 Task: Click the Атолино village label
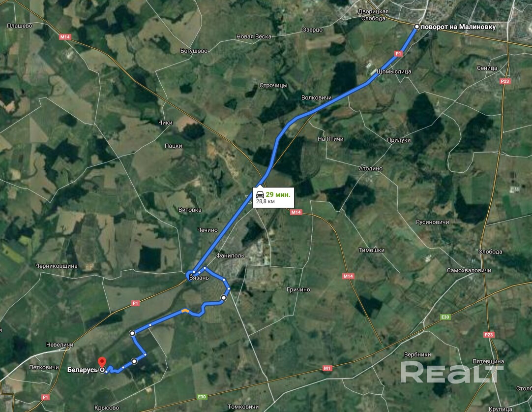point(371,168)
